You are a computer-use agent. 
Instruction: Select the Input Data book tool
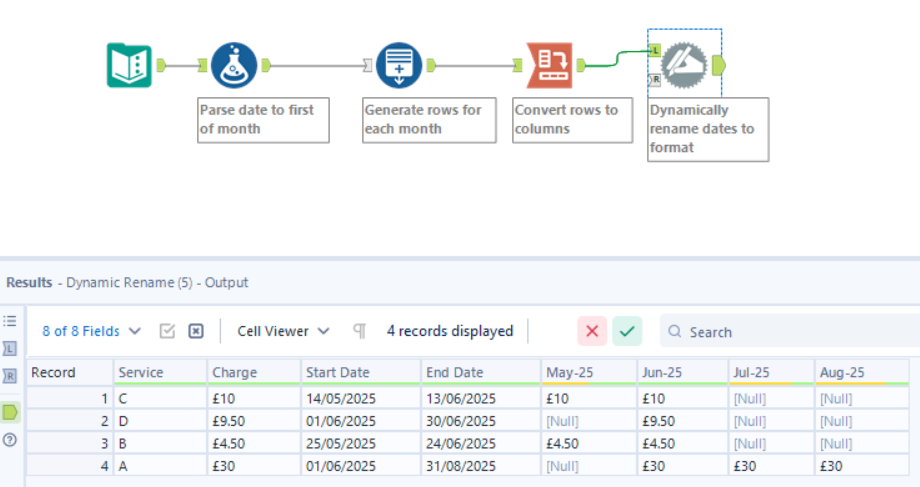(x=130, y=65)
